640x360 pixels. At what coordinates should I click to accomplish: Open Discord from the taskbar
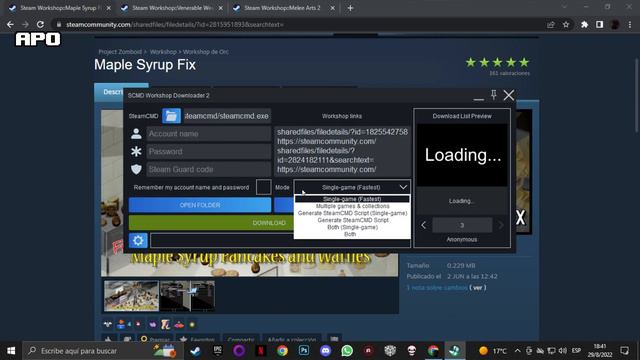pyautogui.click(x=326, y=351)
